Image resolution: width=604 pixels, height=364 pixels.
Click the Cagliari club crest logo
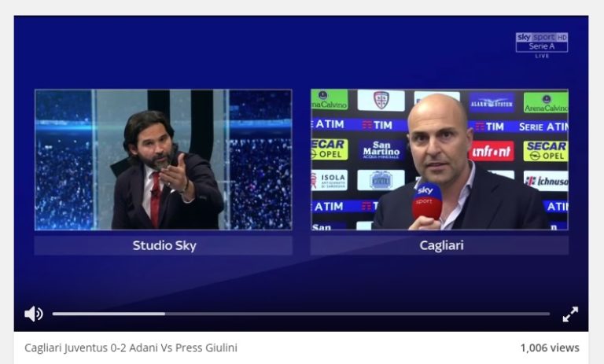point(381,100)
